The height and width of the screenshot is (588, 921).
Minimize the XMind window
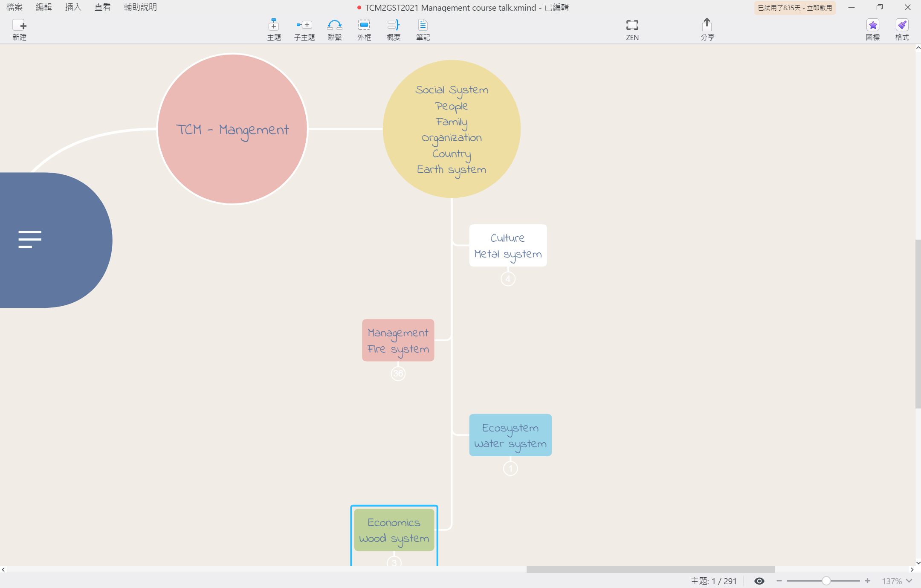(x=851, y=7)
